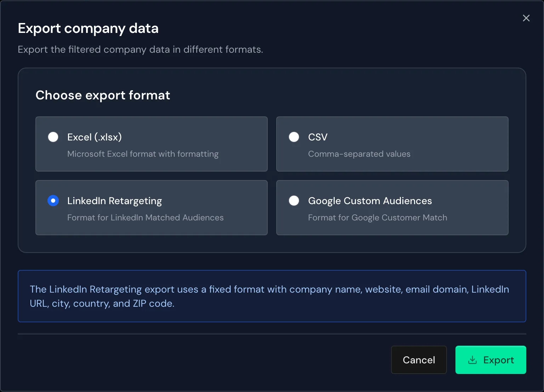Click 'Comma-separated values' description
The width and height of the screenshot is (544, 392).
click(359, 154)
